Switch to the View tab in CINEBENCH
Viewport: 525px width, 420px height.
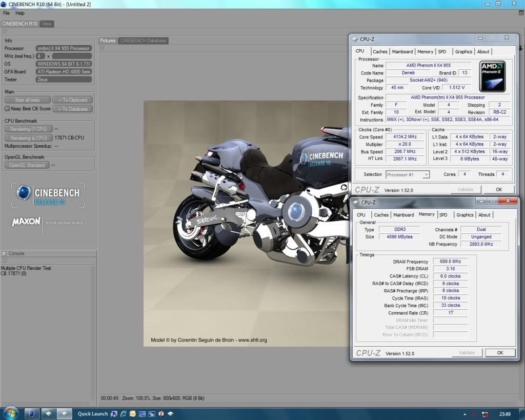[x=47, y=24]
